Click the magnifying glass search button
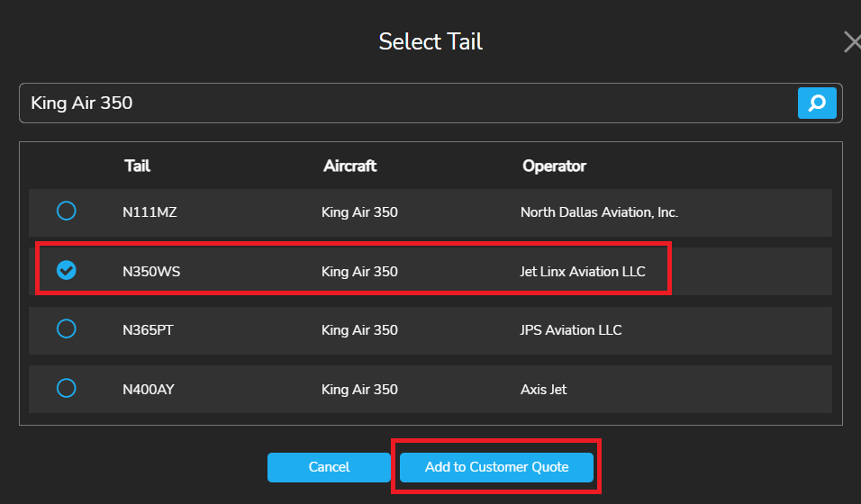 817,103
